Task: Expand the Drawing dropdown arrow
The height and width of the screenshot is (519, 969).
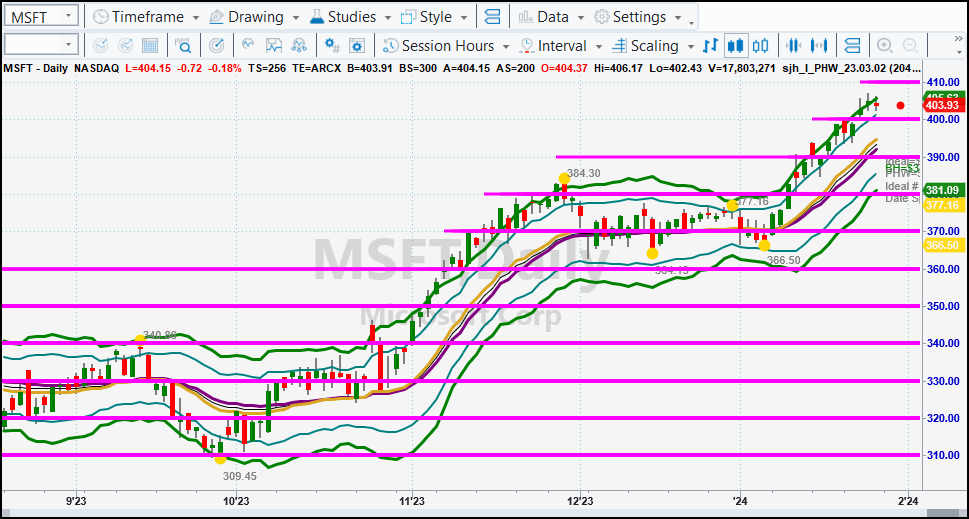Action: (x=296, y=17)
